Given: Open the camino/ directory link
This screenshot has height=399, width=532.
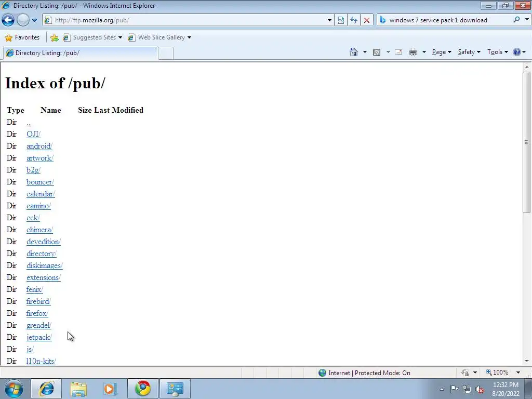Looking at the screenshot, I should pyautogui.click(x=38, y=206).
